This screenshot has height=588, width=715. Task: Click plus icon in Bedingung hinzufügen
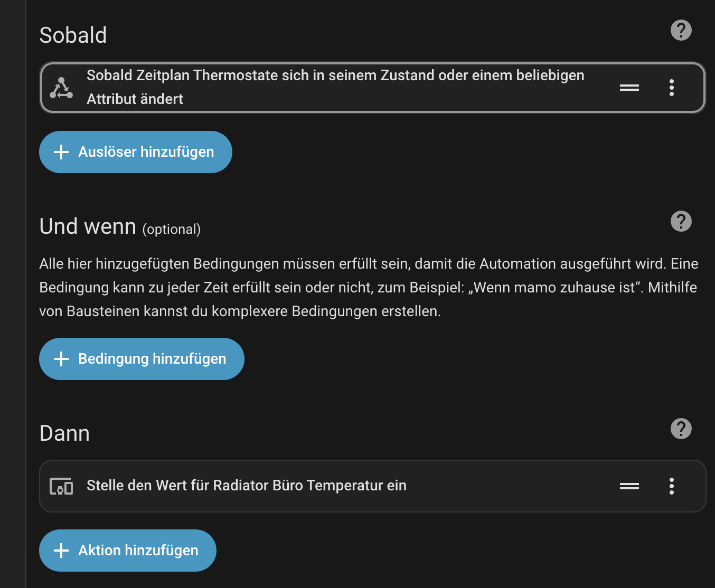point(61,359)
